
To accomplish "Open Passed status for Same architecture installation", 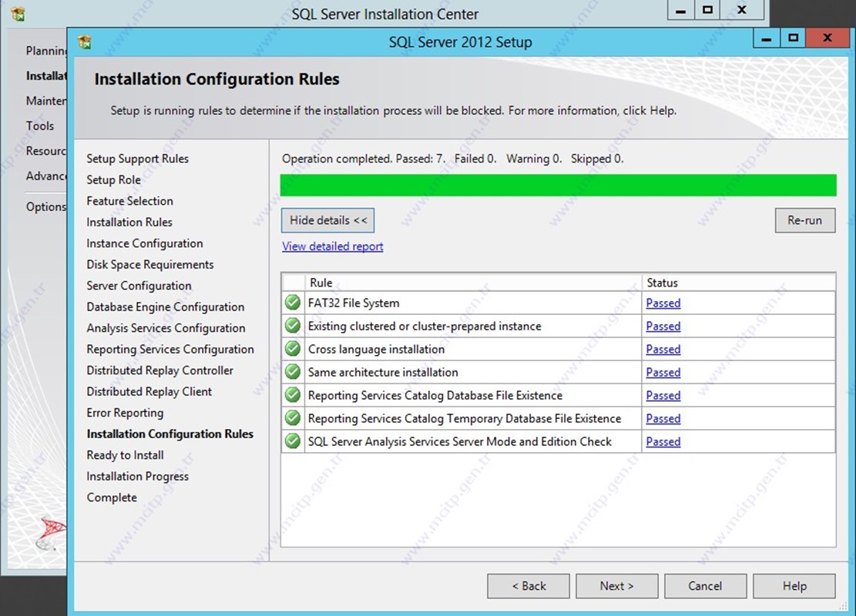I will coord(663,372).
